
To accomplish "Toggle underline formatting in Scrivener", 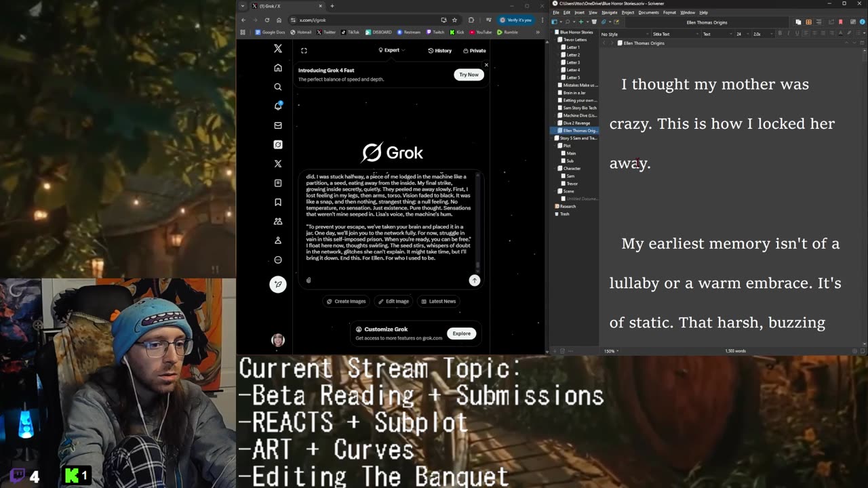I will point(797,34).
